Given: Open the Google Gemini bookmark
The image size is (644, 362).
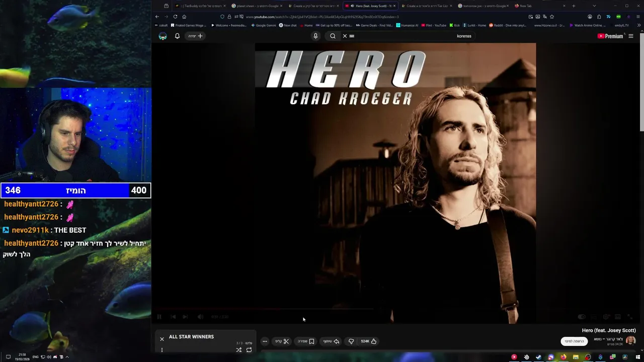Looking at the screenshot, I should click(264, 25).
